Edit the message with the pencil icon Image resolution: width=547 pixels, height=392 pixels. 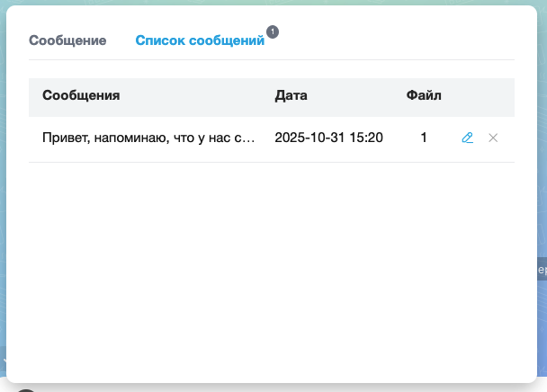467,138
